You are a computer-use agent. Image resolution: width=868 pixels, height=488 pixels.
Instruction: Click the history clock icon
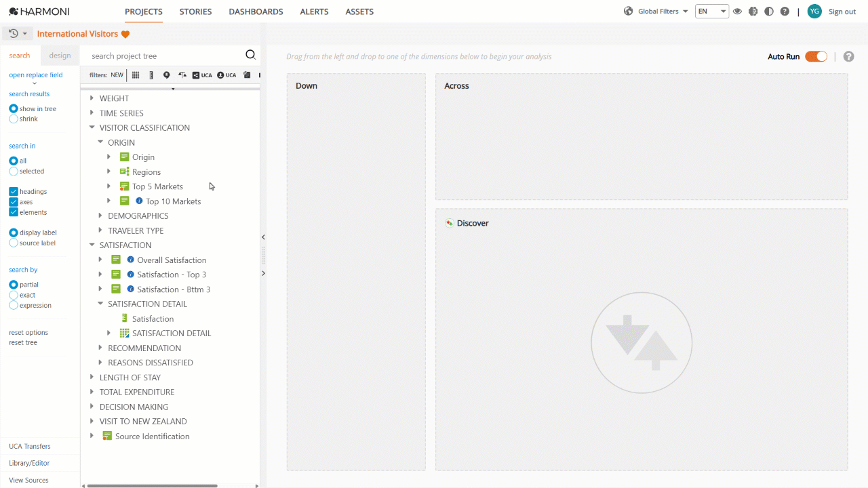(14, 33)
